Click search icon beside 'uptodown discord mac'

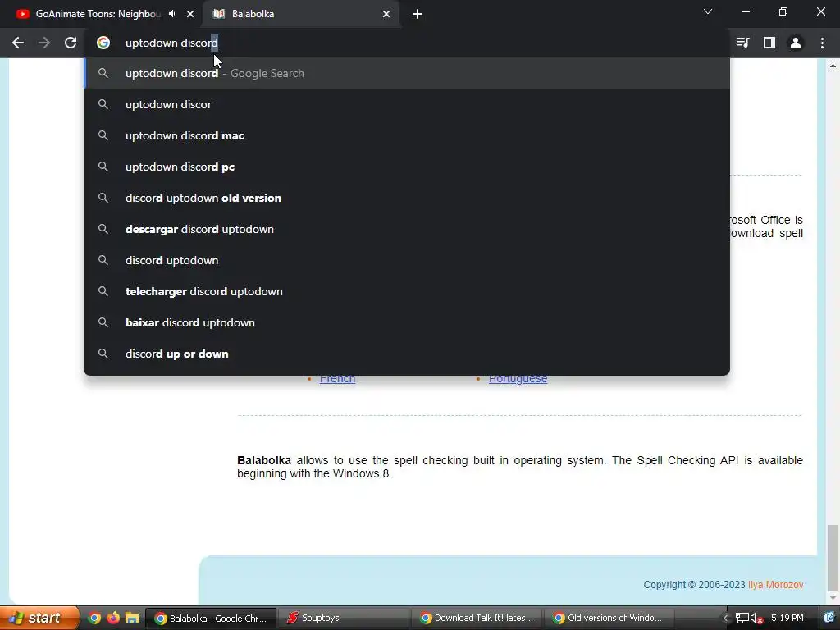tap(103, 135)
